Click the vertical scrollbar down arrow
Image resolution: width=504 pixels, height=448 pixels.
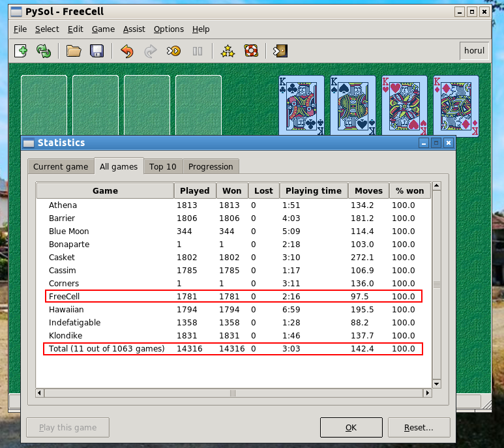[436, 384]
